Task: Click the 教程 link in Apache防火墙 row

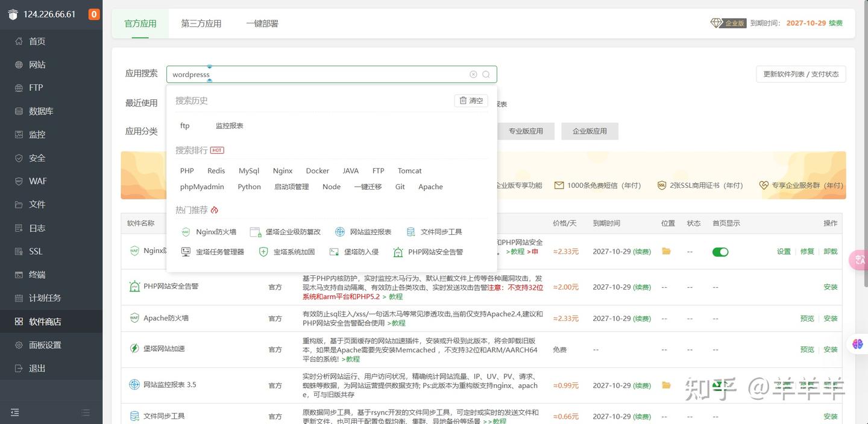Action: [x=398, y=323]
